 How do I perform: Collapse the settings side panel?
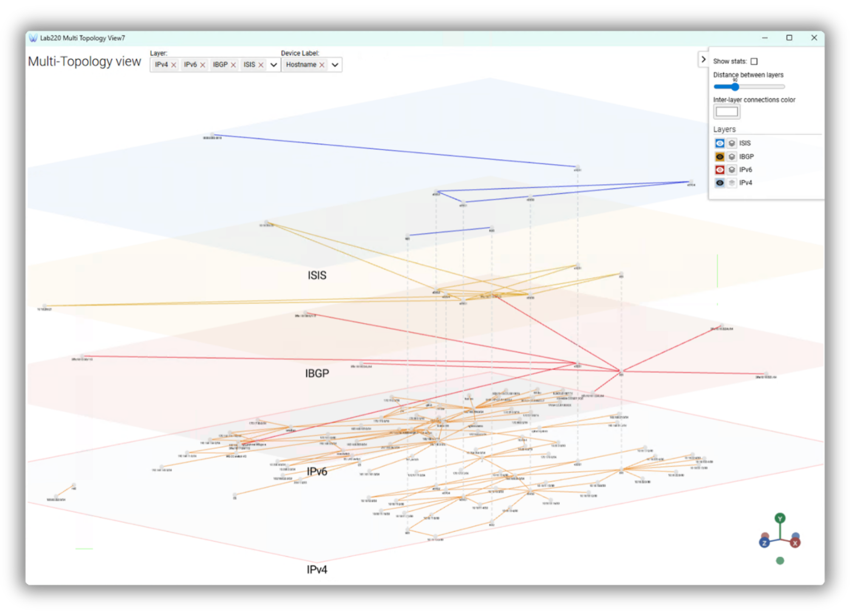coord(703,59)
